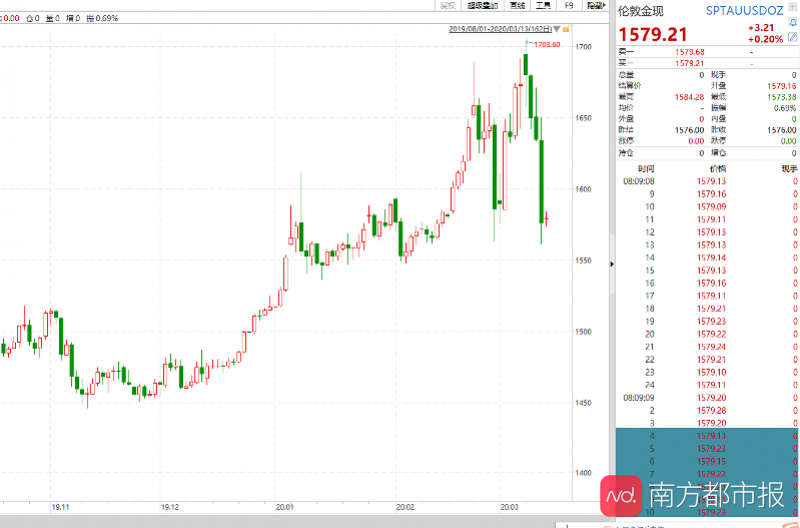This screenshot has width=800, height=528.
Task: Click the 最高 value 1584.28
Action: [689, 97]
